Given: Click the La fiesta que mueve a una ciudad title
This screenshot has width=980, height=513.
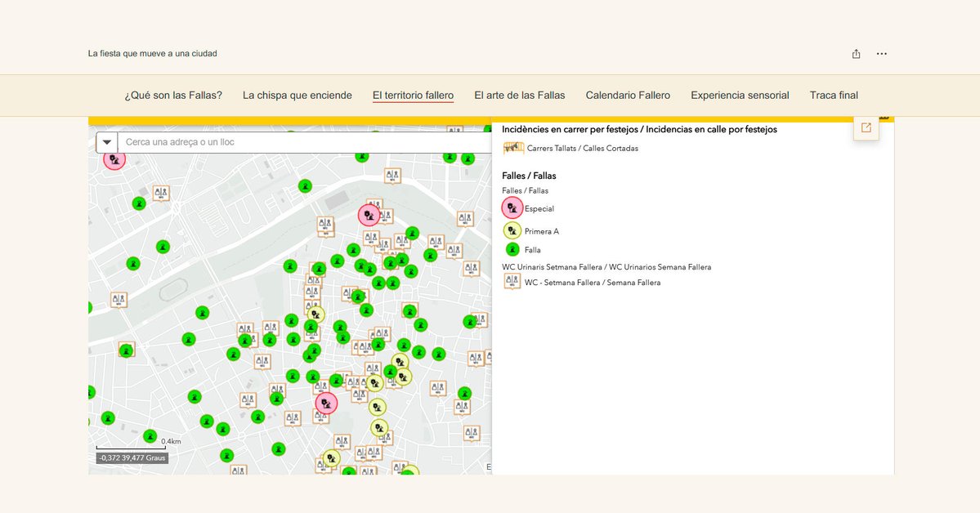Looking at the screenshot, I should (152, 53).
